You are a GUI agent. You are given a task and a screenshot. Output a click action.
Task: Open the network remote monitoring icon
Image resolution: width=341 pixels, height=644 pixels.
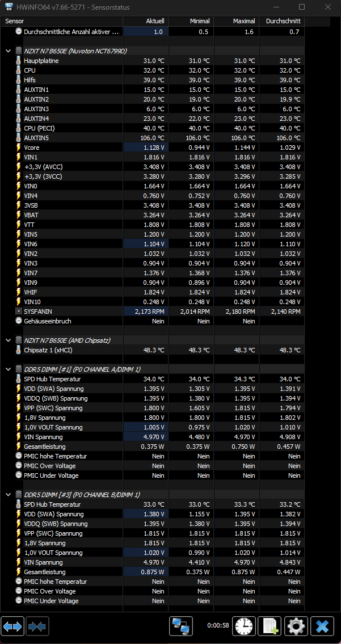point(181,627)
